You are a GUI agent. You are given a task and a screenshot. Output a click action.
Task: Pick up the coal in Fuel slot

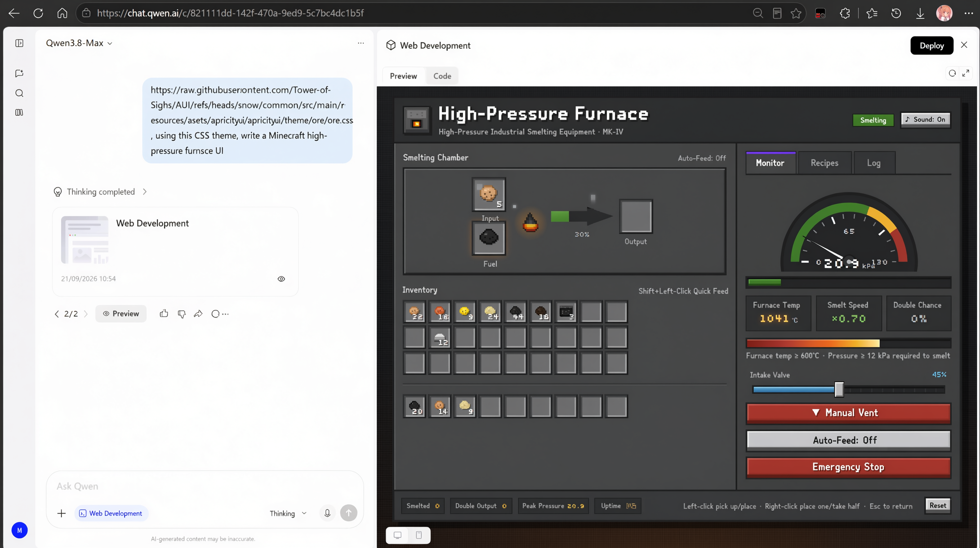point(489,238)
